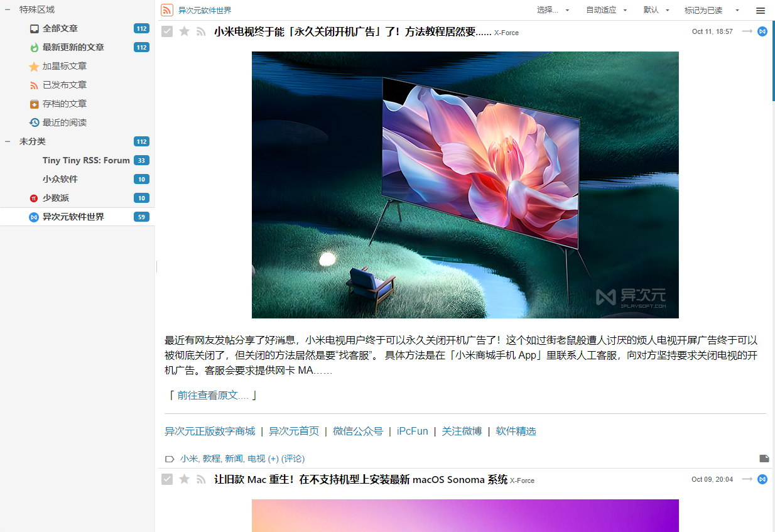Collapse the 特殊区域 category
Viewport: 775px width, 532px height.
tap(8, 9)
